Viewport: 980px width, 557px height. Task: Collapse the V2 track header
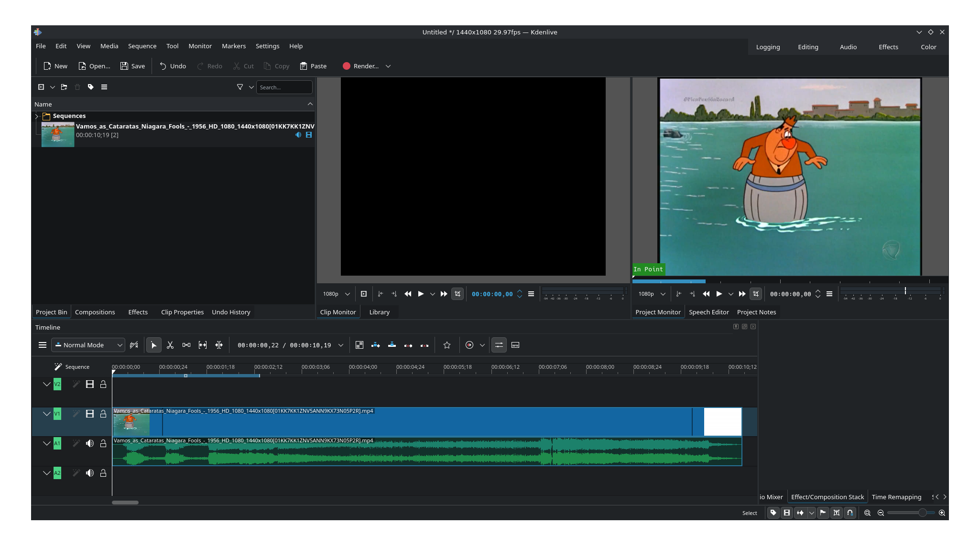(x=47, y=384)
